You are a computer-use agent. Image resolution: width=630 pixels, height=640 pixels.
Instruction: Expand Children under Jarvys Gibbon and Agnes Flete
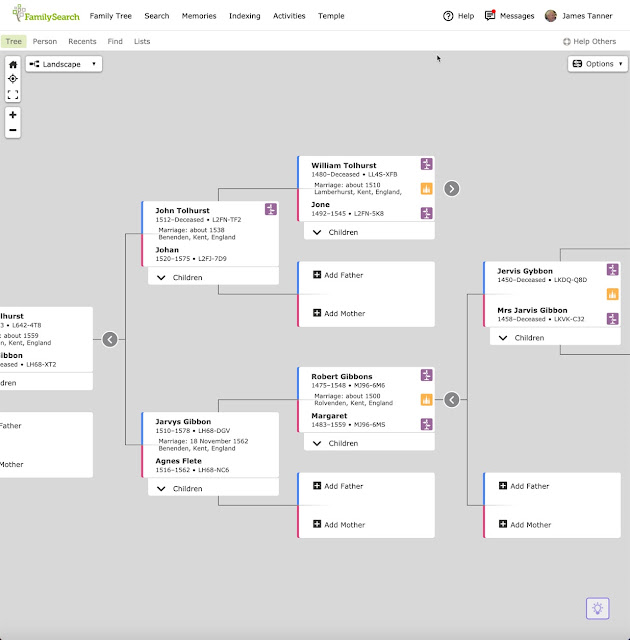(213, 489)
